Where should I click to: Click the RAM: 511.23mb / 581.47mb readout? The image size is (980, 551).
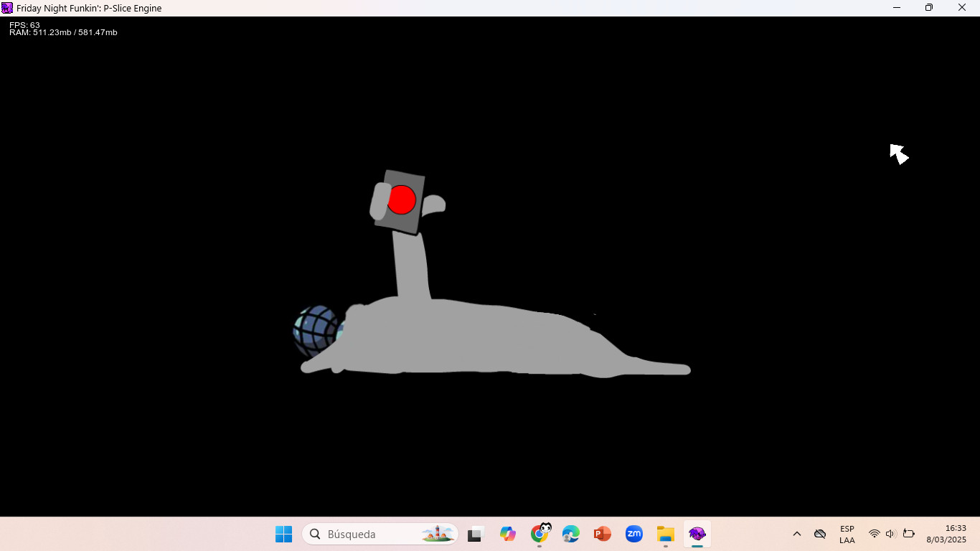[63, 33]
